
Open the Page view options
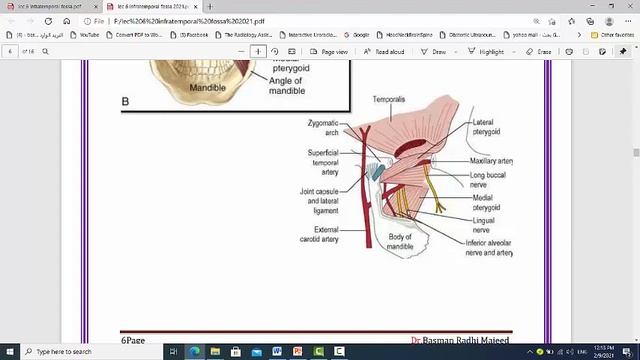point(329,52)
